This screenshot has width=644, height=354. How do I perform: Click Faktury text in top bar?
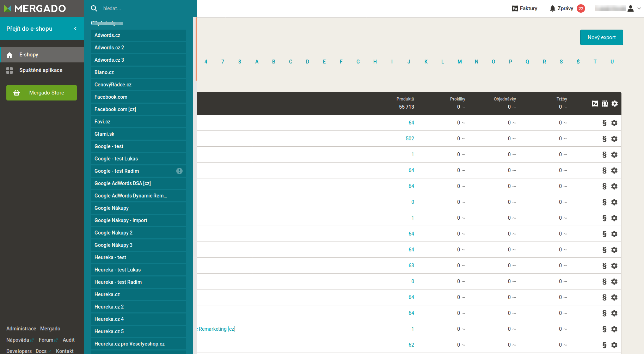(528, 8)
